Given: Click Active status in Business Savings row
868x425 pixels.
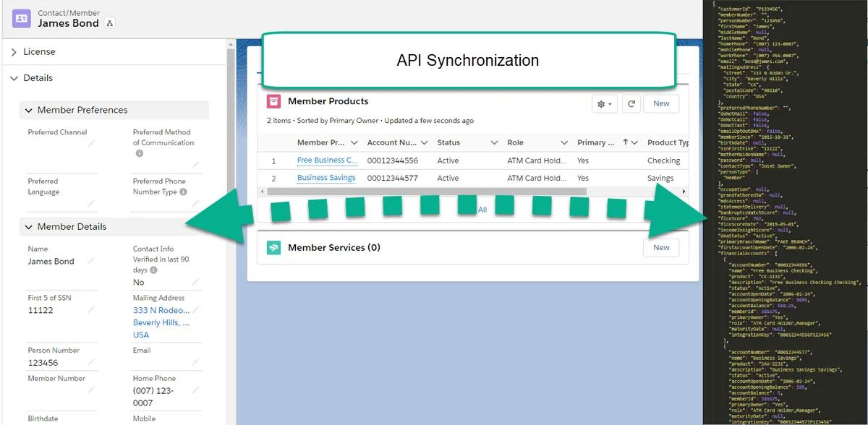Looking at the screenshot, I should (448, 178).
